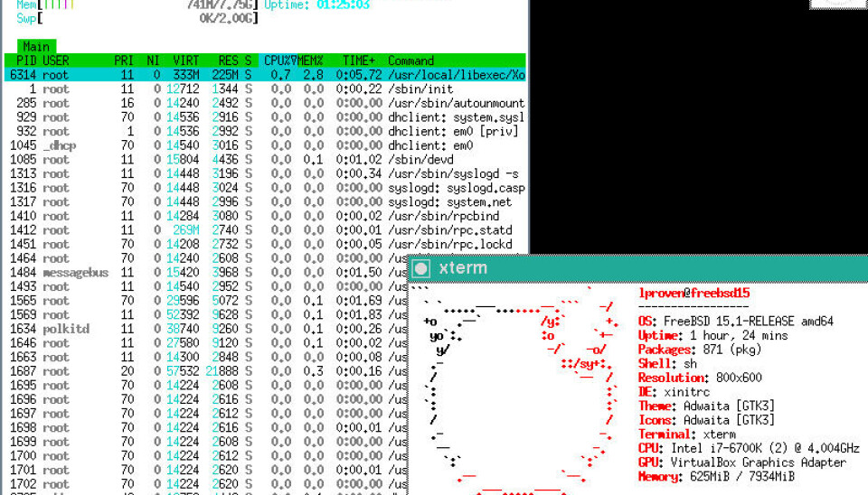868x495 pixels.
Task: Select the /usr/sbin/rpc.lockd process row
Action: 265,244
